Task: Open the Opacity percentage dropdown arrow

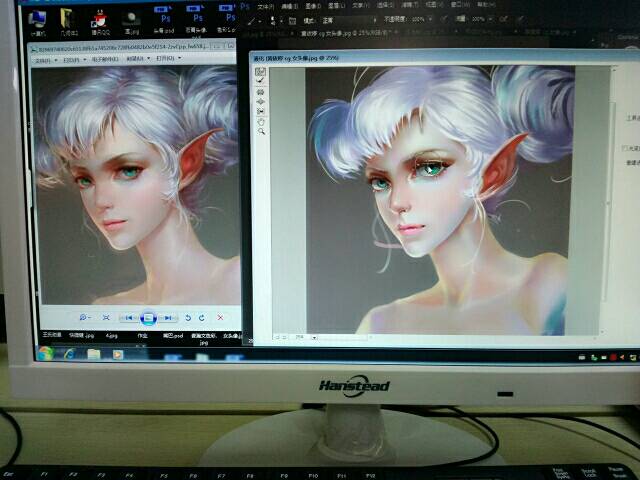Action: (430, 19)
